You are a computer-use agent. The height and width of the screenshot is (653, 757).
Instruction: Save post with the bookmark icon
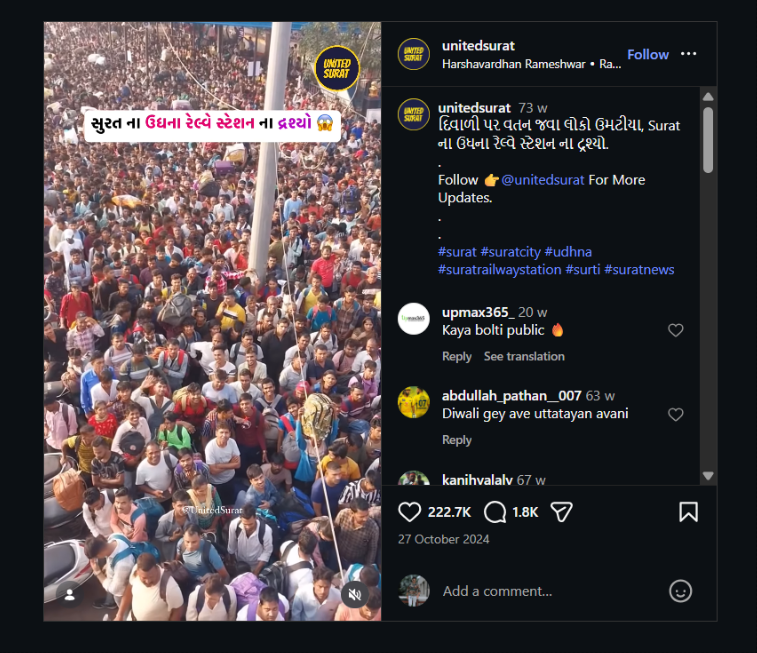coord(688,512)
